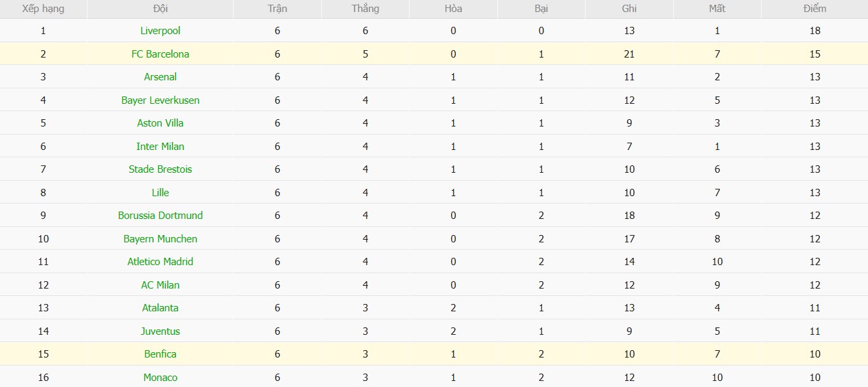Select Atletico Madrid from standings
The height and width of the screenshot is (387, 868).
click(x=161, y=262)
